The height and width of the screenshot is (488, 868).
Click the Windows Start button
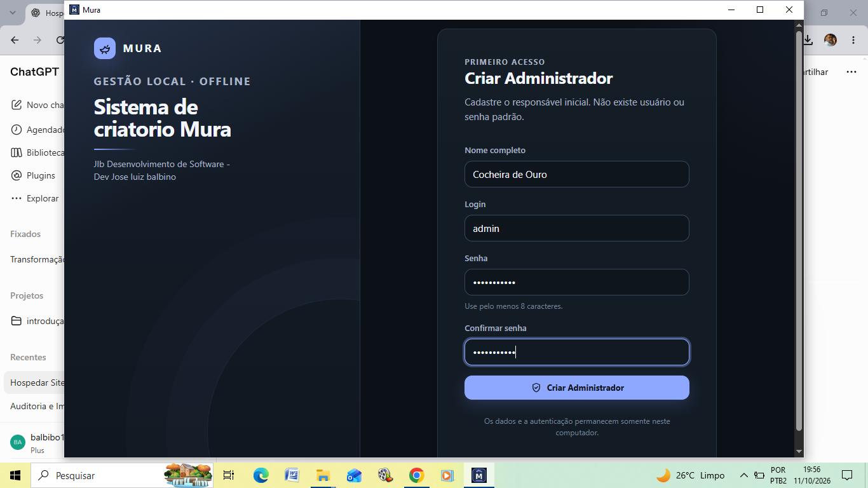click(x=15, y=475)
